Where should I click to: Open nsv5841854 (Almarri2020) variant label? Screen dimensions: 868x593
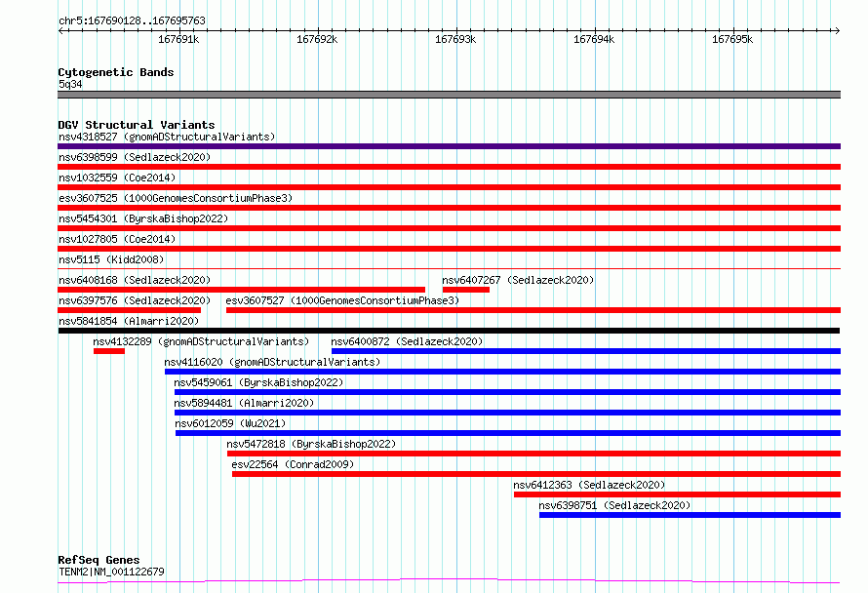tap(129, 321)
